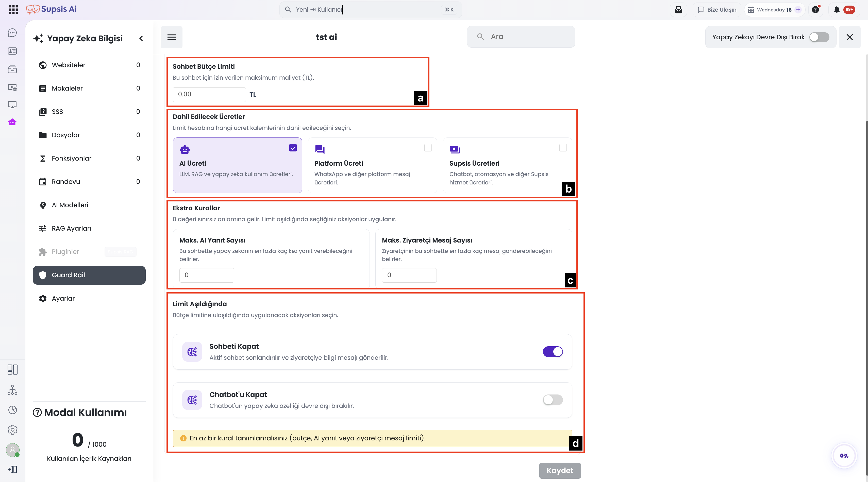
Task: Open SSS in the sidebar menu
Action: (x=89, y=111)
